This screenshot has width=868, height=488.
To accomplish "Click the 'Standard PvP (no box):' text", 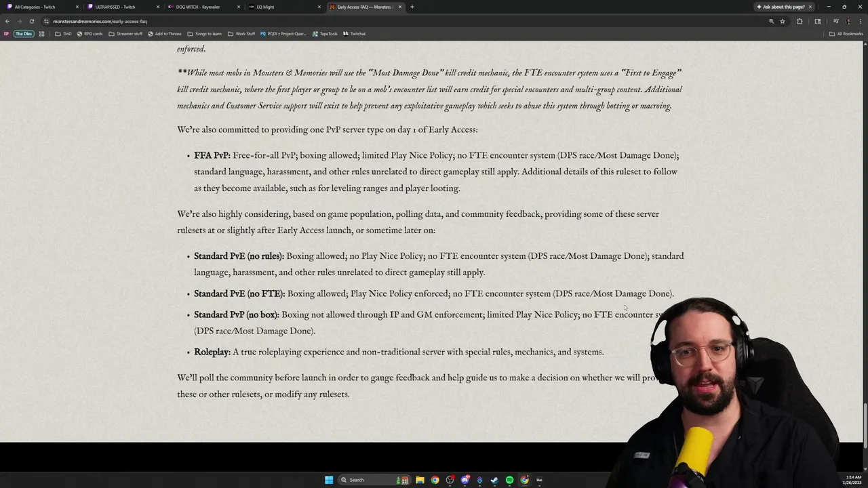I will [237, 314].
